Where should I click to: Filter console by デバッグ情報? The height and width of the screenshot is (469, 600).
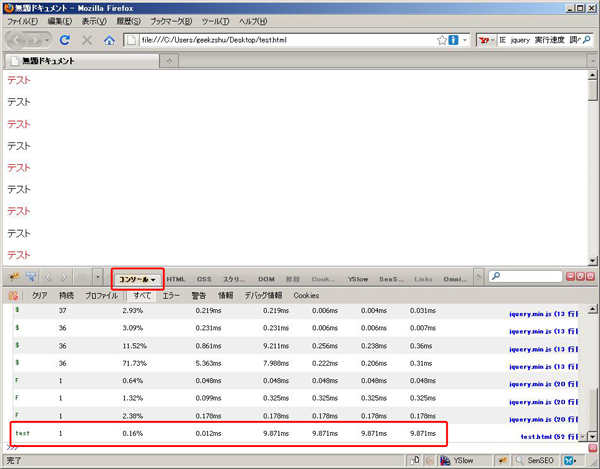click(x=263, y=295)
